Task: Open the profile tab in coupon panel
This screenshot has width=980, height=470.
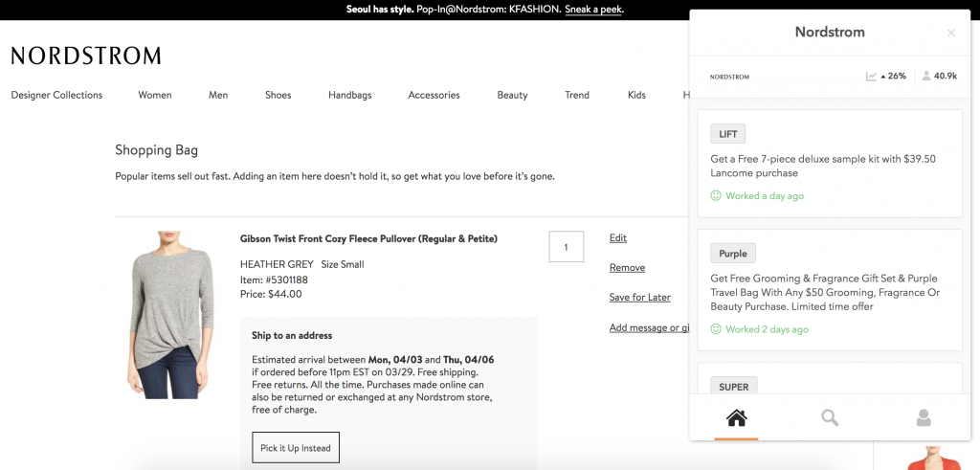Action: tap(924, 417)
